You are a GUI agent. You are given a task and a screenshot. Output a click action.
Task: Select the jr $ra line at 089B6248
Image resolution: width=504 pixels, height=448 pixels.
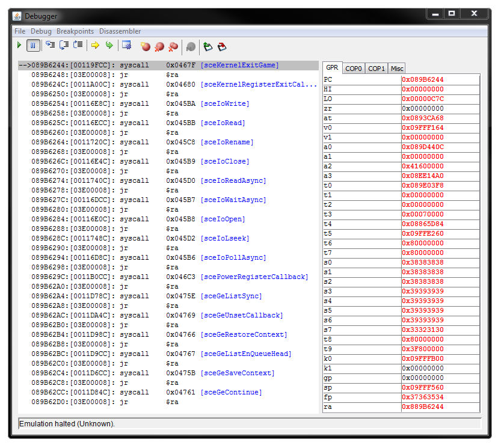click(168, 75)
